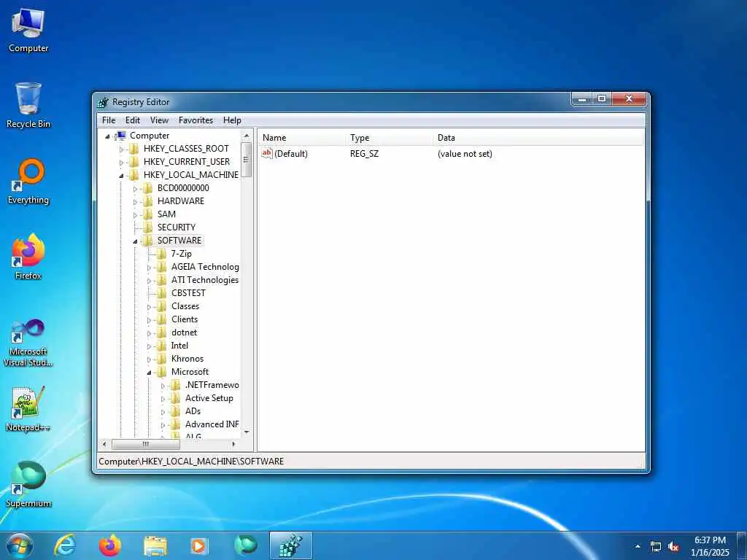The height and width of the screenshot is (560, 747).
Task: Select the SAM key label
Action: (x=166, y=214)
